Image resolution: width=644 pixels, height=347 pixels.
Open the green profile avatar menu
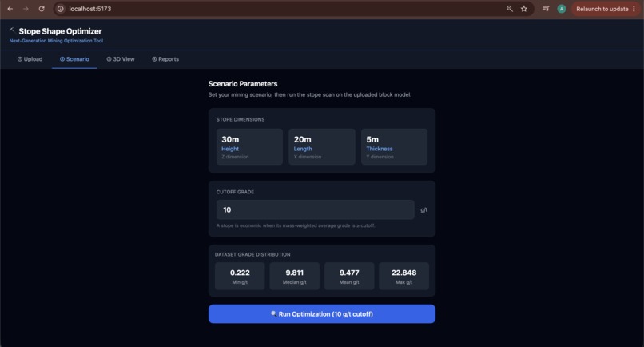point(562,9)
